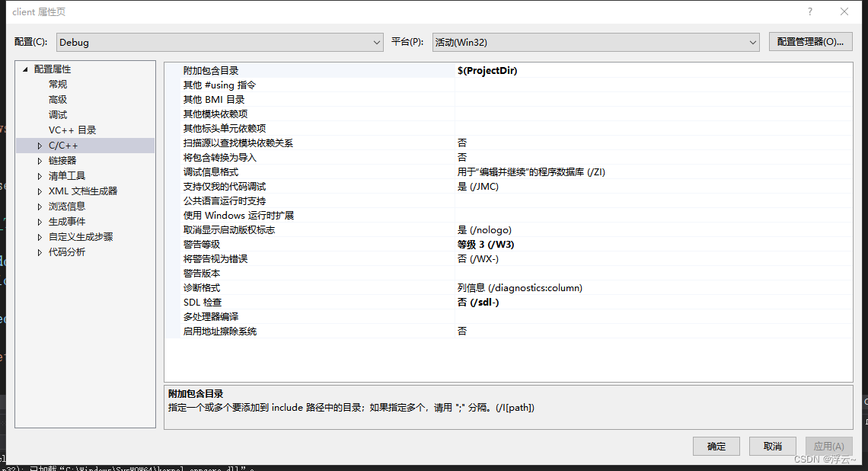
Task: Select 常规 in the property tree
Action: (57, 84)
